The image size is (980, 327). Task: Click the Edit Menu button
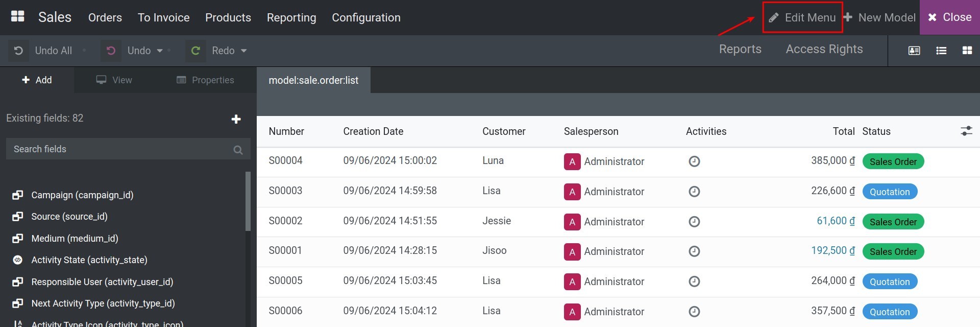click(x=802, y=17)
